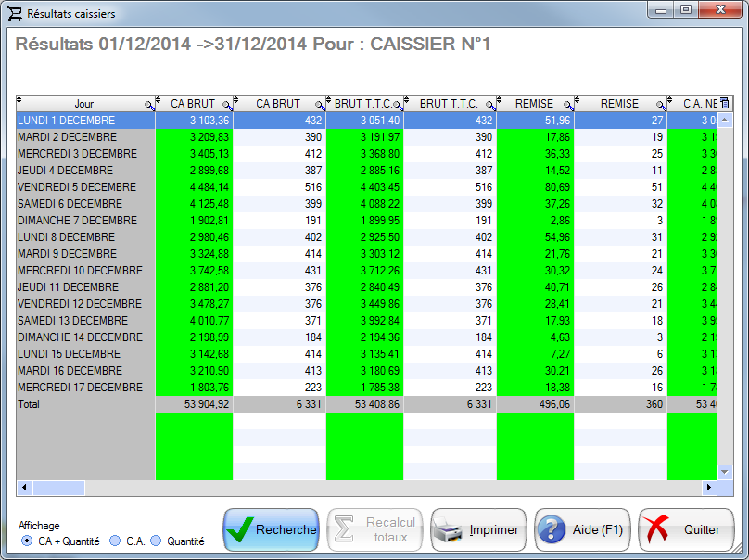The height and width of the screenshot is (560, 749).
Task: Click the left arrow of the horizontal scrollbar
Action: tap(22, 488)
